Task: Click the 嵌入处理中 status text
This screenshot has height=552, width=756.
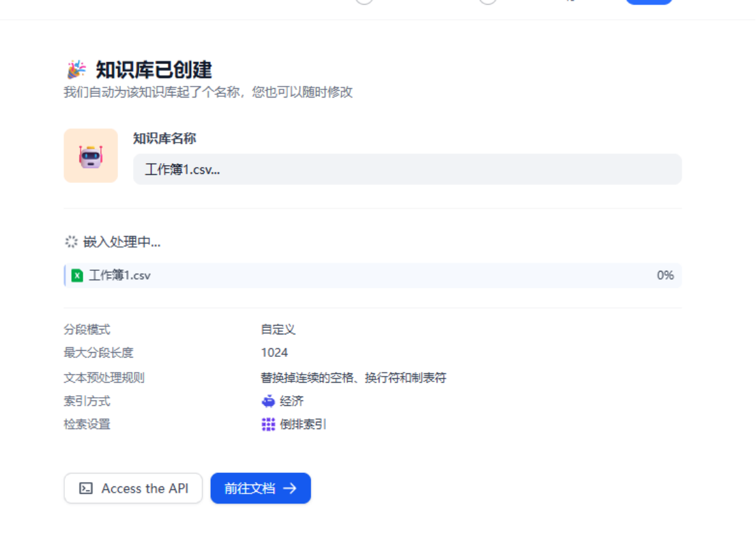Action: pyautogui.click(x=121, y=242)
